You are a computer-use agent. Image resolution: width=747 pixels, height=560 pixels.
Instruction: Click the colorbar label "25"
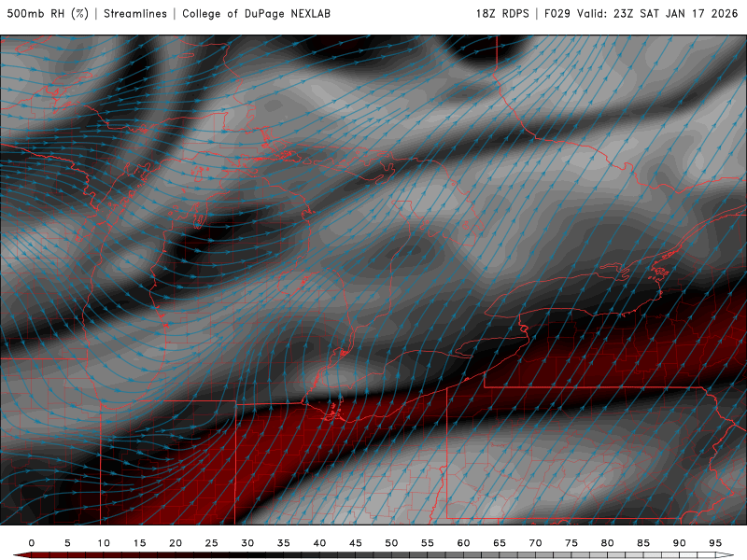point(212,543)
